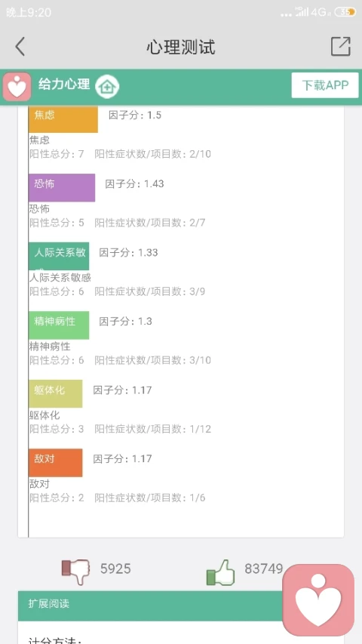The image size is (362, 644).
Task: Select the green 人际关系敏感 bar
Action: coord(59,256)
